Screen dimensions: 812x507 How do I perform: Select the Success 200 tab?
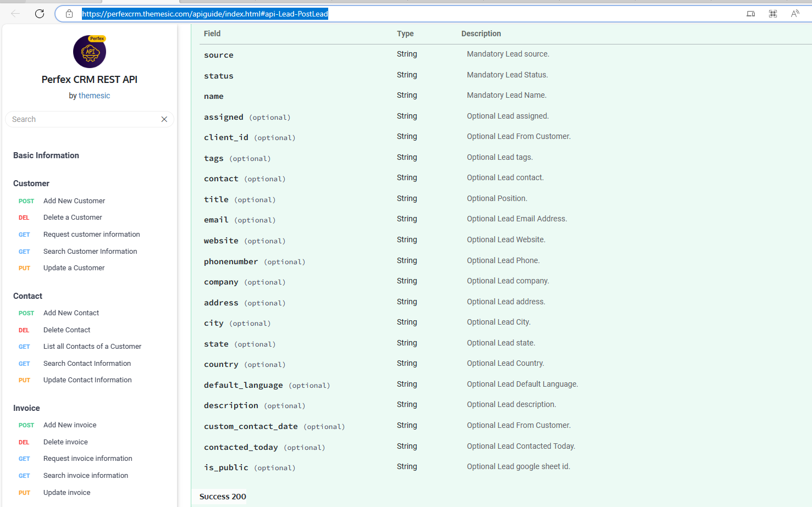pyautogui.click(x=223, y=497)
